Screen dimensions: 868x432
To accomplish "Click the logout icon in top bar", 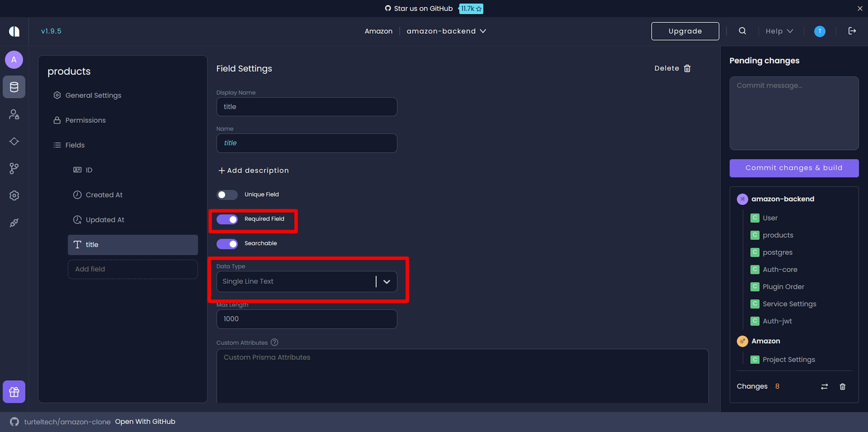I will coord(852,31).
